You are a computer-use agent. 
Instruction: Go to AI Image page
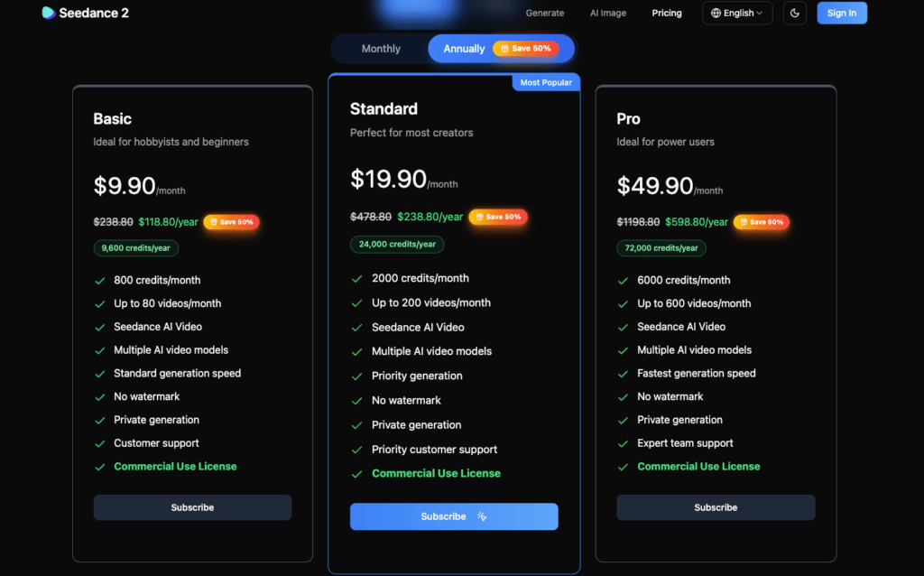(608, 14)
